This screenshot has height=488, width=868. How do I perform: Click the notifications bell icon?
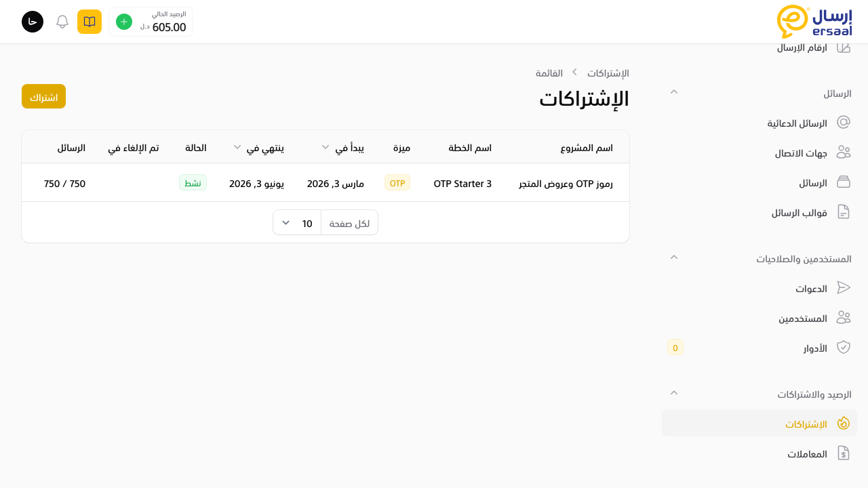pos(62,22)
